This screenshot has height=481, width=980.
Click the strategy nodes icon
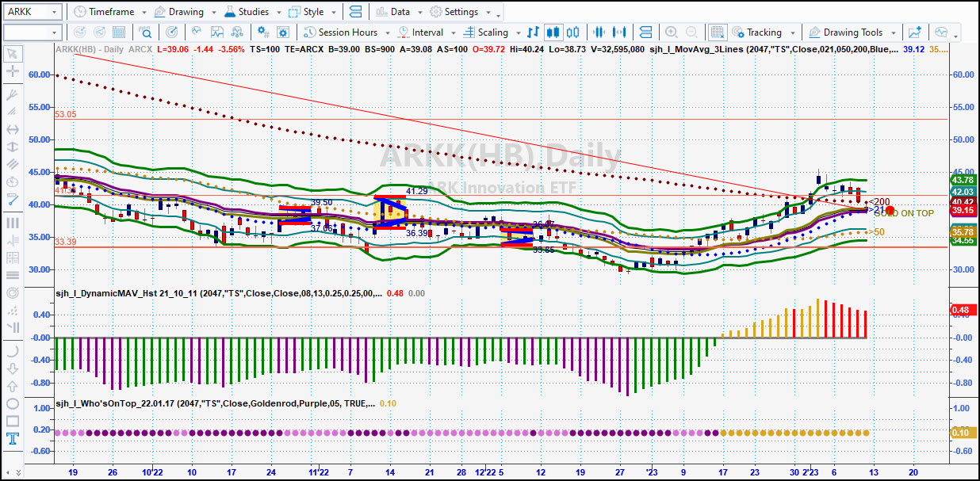(238, 32)
